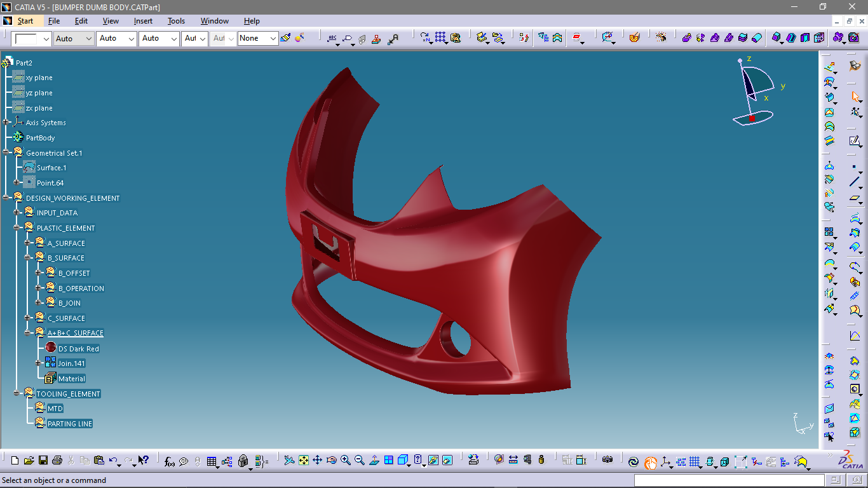The image size is (868, 488).
Task: Click the Undo arrow icon
Action: [x=113, y=460]
